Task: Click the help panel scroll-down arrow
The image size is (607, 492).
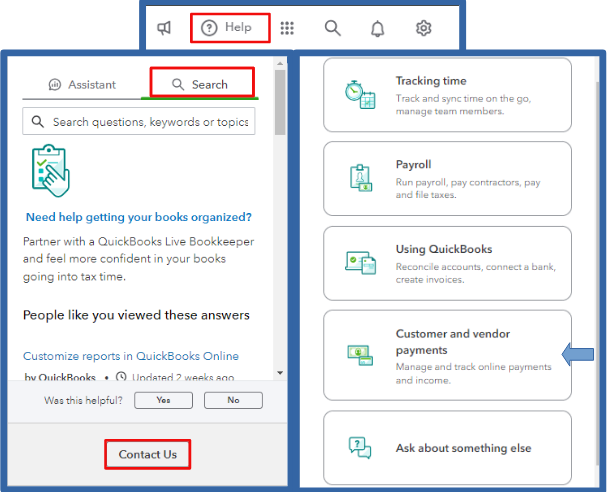Action: click(x=280, y=373)
